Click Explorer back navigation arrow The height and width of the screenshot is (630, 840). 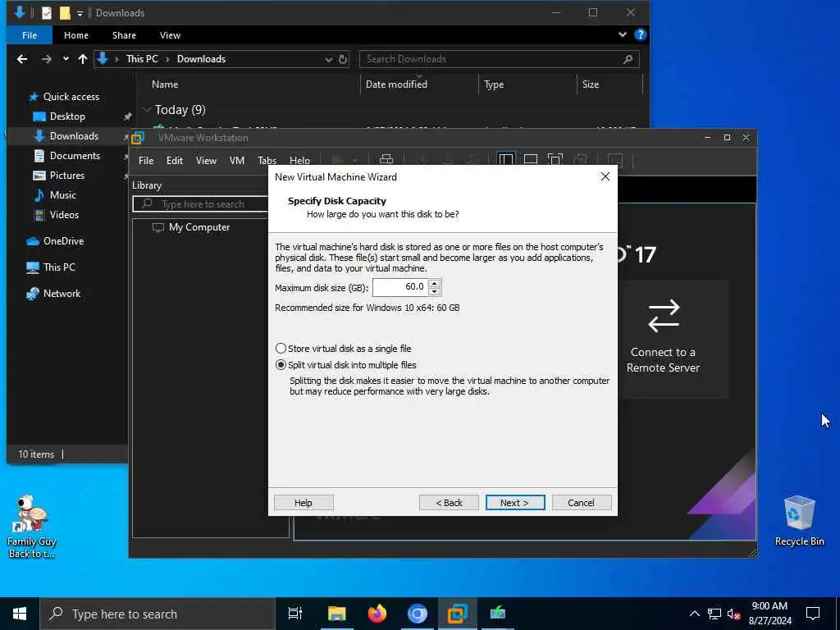[x=22, y=59]
